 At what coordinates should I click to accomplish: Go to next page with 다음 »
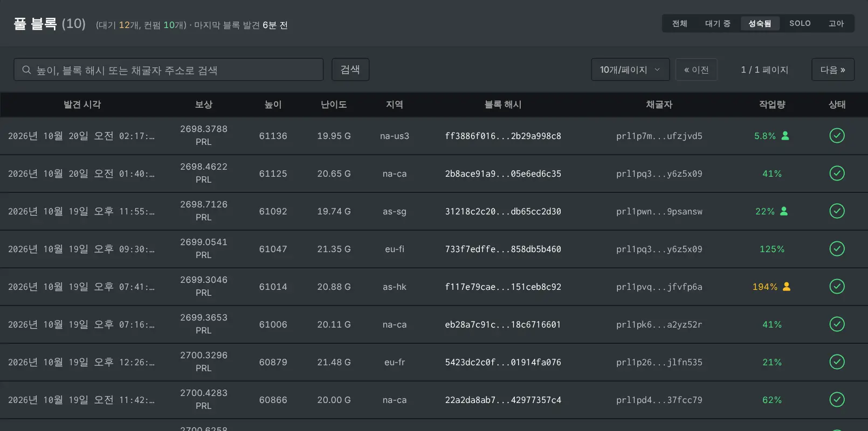[833, 69]
